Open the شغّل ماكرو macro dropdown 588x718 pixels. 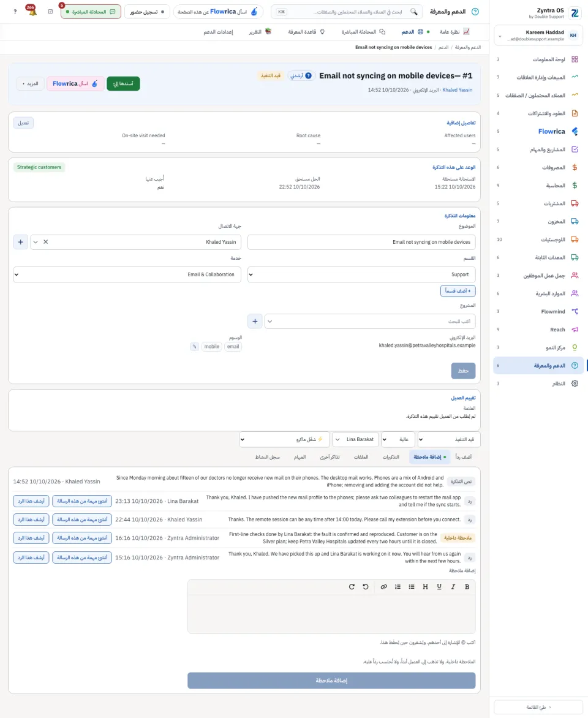(x=284, y=440)
